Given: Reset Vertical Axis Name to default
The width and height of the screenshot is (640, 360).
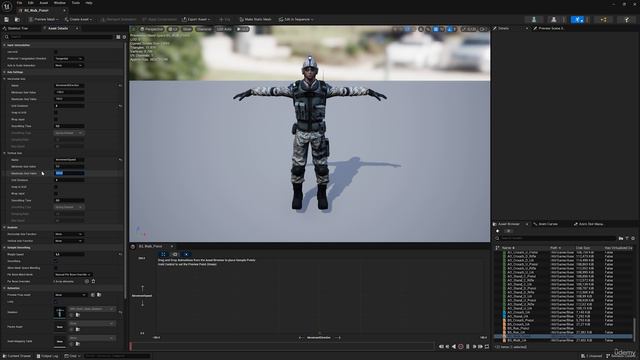Looking at the screenshot, I should click(x=120, y=160).
